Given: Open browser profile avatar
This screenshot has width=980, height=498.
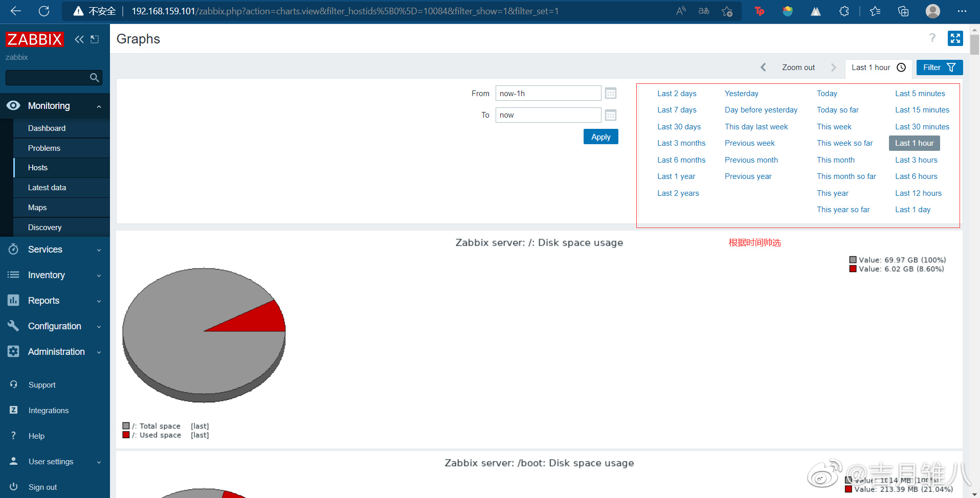Looking at the screenshot, I should [x=933, y=11].
